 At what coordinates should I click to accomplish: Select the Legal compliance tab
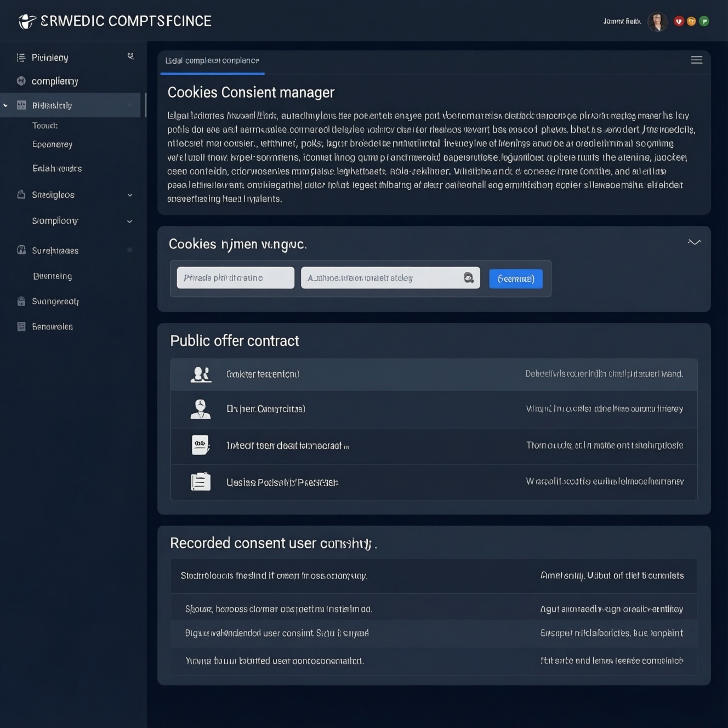(212, 61)
